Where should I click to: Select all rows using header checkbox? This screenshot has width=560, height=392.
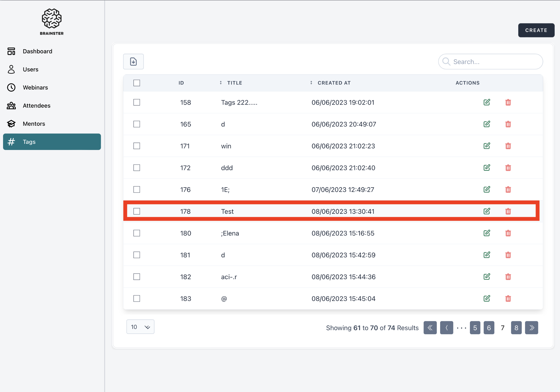(137, 83)
